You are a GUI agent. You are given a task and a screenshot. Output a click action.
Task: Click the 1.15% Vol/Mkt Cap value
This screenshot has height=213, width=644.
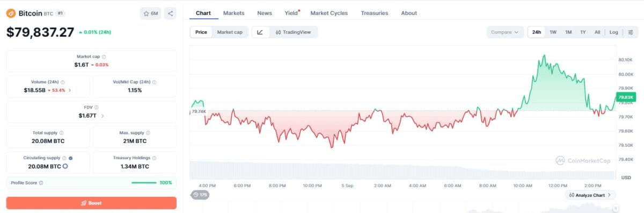click(x=135, y=90)
